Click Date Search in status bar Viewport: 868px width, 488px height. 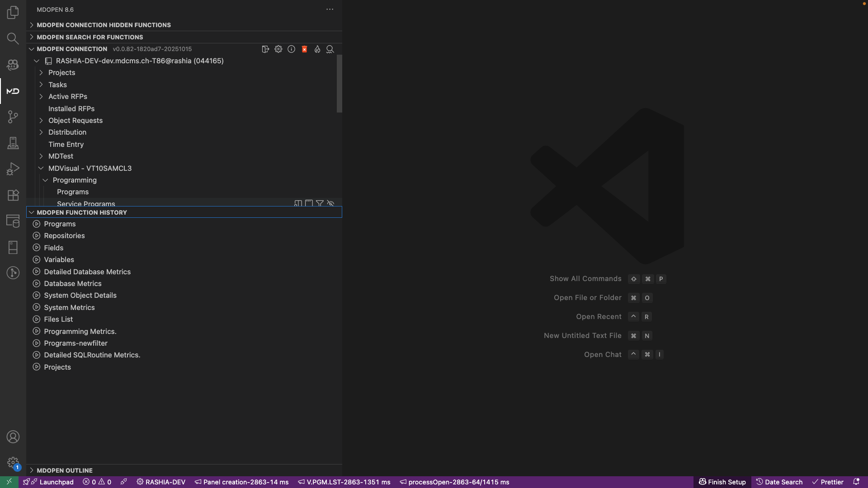click(x=779, y=482)
